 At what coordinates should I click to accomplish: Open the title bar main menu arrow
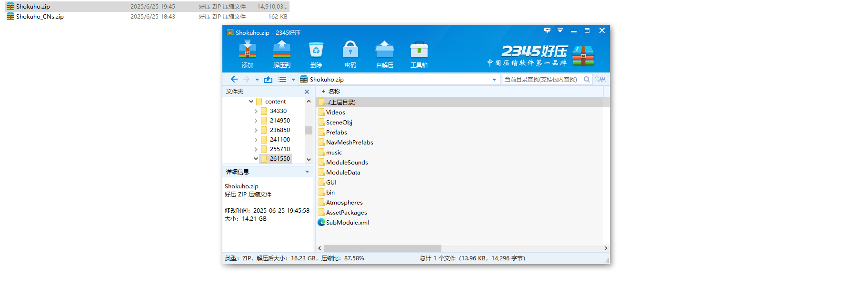coord(560,30)
